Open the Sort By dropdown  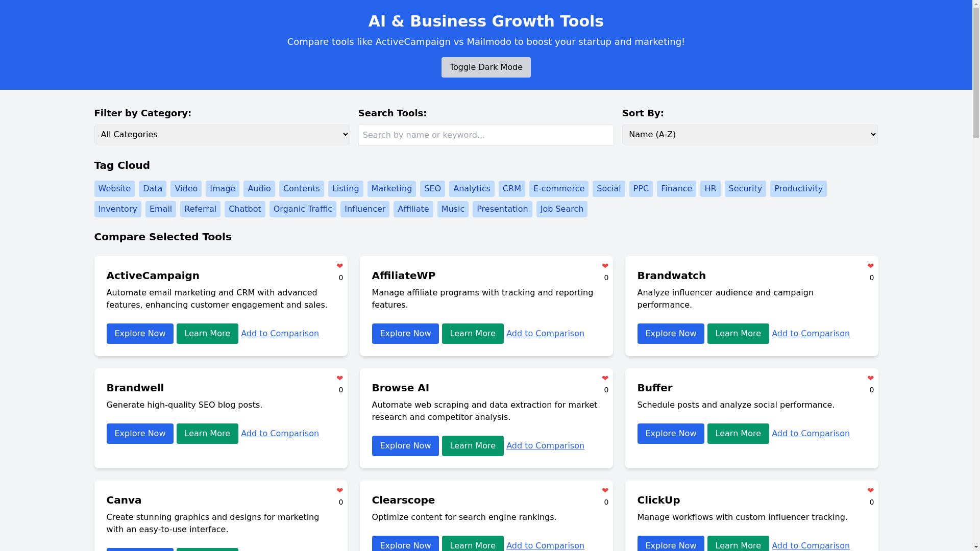[750, 135]
